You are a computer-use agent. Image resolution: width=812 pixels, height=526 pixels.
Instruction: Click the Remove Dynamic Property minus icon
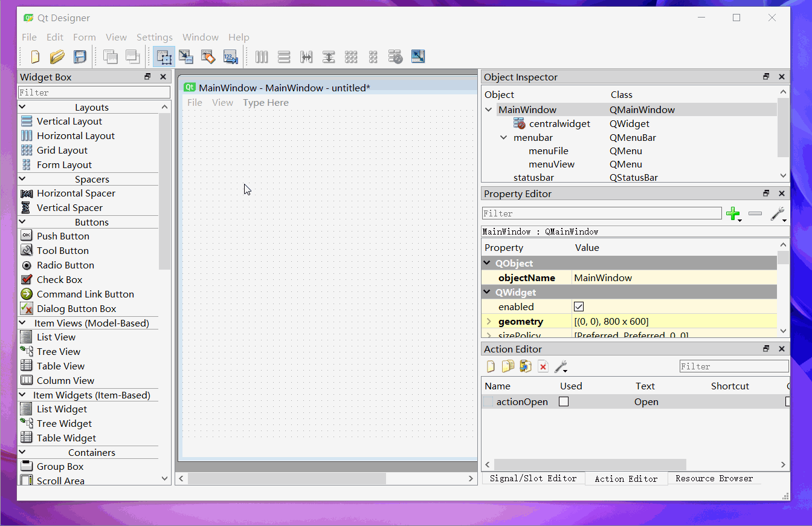click(755, 213)
